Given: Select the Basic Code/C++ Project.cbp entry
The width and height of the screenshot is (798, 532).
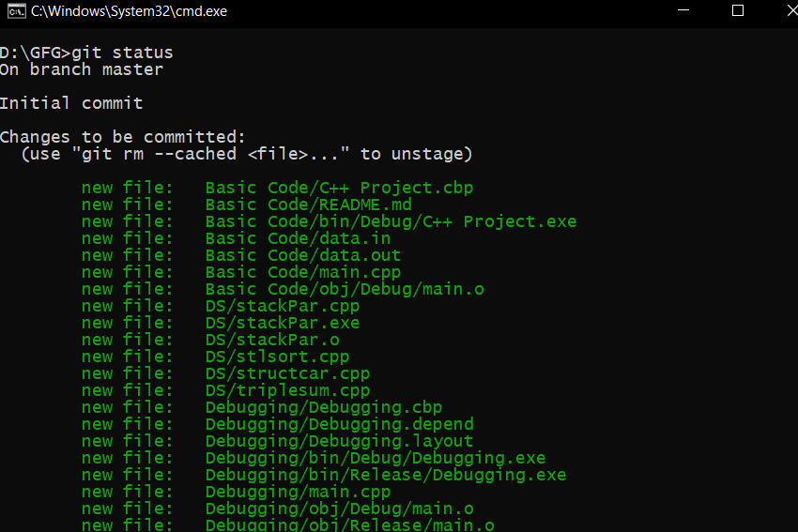Looking at the screenshot, I should click(339, 188).
